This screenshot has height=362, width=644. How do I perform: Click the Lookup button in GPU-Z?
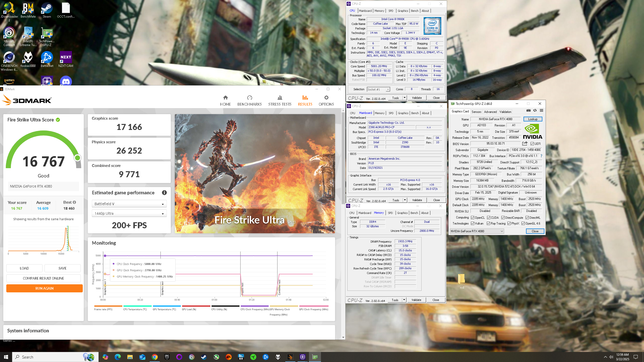pyautogui.click(x=533, y=119)
